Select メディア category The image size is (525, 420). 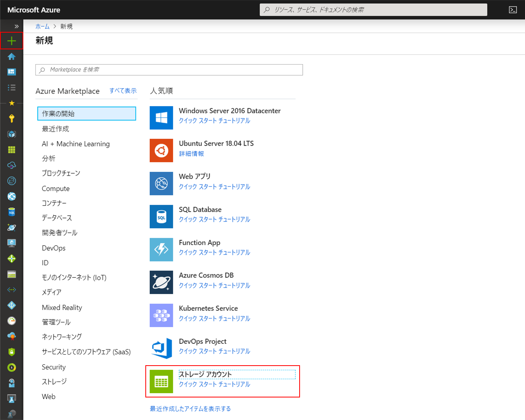point(52,292)
